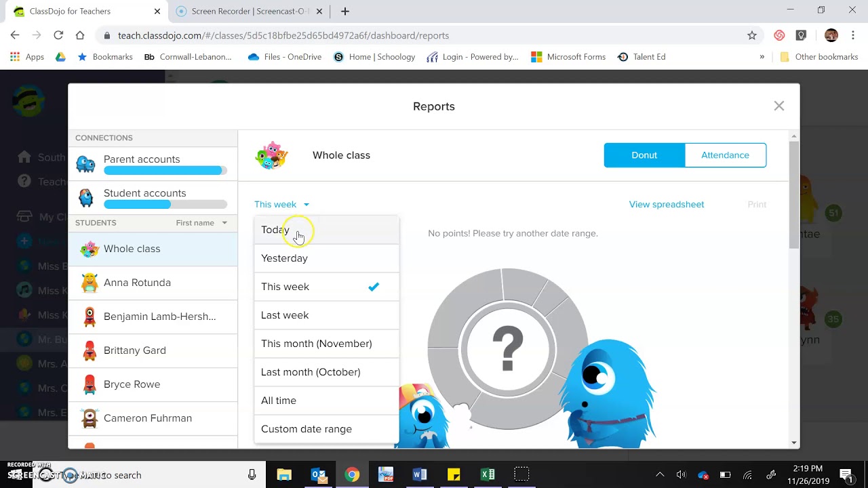Open Parent accounts connections

point(153,164)
